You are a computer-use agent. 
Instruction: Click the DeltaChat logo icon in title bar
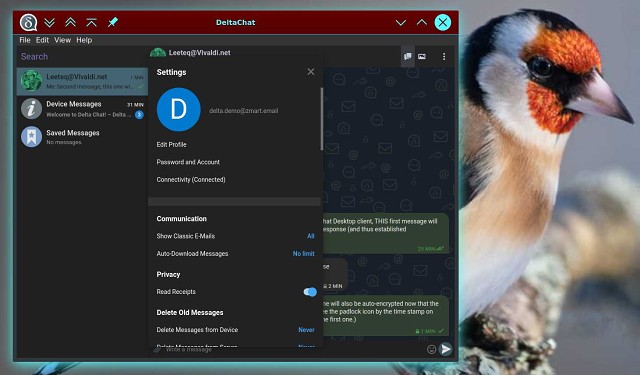coord(29,22)
